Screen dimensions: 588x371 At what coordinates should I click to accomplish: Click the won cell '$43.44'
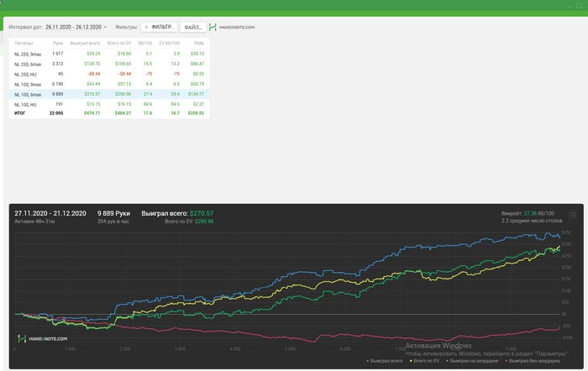(93, 84)
